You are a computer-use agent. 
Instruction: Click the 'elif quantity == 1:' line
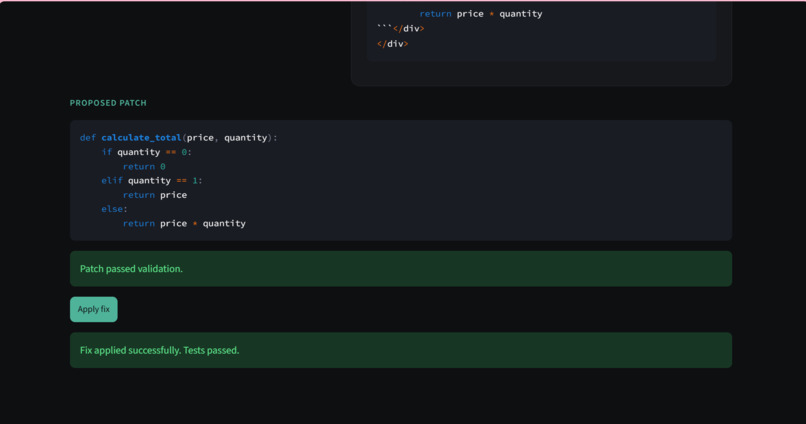pyautogui.click(x=152, y=180)
